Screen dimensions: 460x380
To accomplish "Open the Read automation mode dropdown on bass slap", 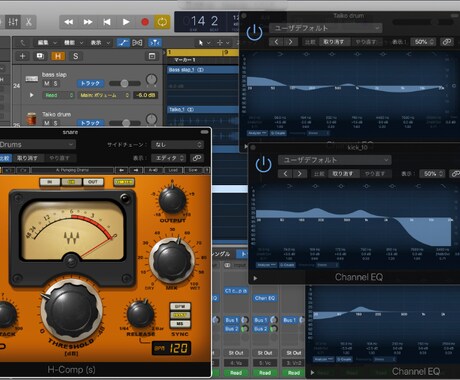I will pyautogui.click(x=58, y=95).
